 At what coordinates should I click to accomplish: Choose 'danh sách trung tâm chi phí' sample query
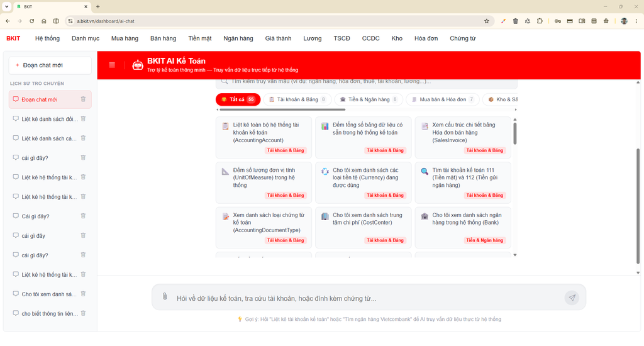[x=363, y=227]
